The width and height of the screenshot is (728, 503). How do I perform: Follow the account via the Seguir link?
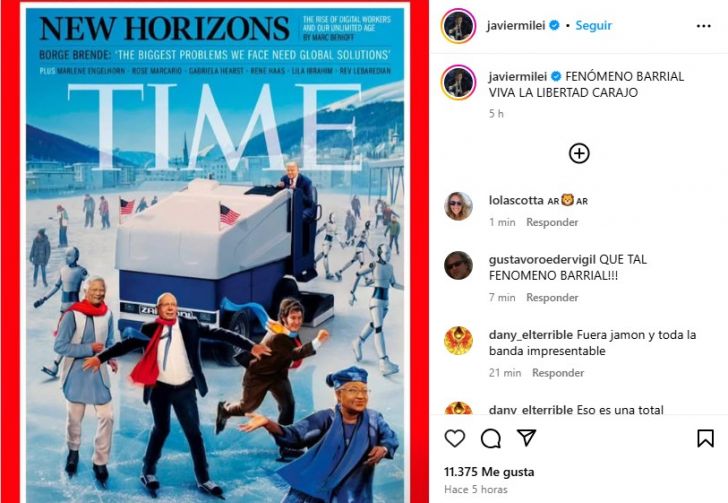click(593, 26)
